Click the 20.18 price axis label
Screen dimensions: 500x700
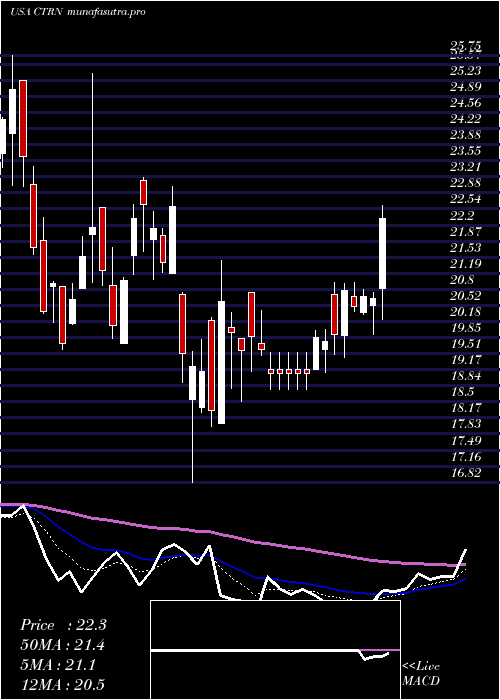coord(466,312)
